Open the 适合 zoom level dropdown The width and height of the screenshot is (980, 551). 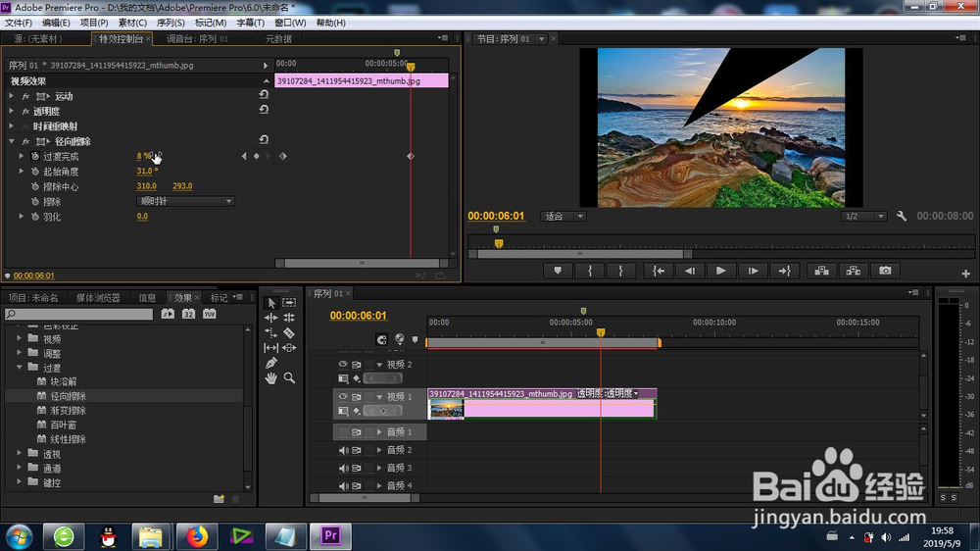coord(563,217)
